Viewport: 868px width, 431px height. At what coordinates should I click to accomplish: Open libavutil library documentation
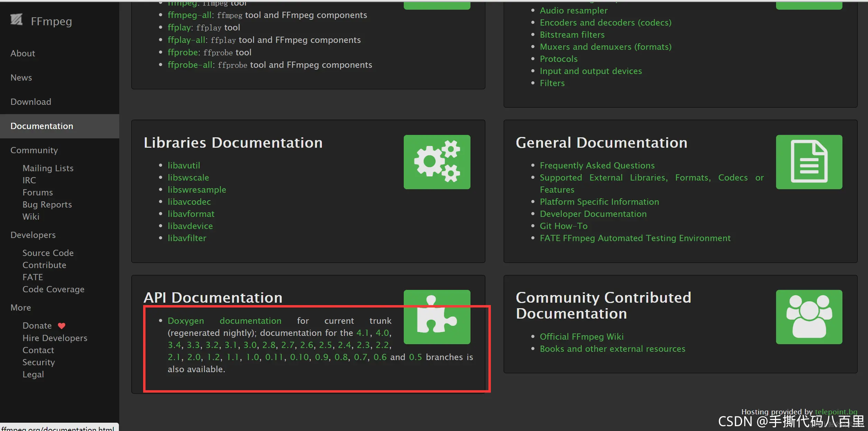[184, 165]
